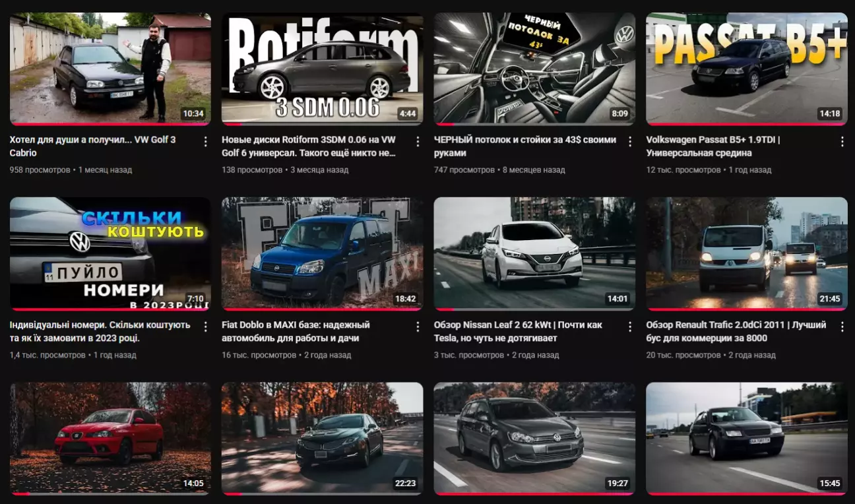This screenshot has height=504, width=855.
Task: Click the 7:10 duration badge
Action: coord(195,299)
